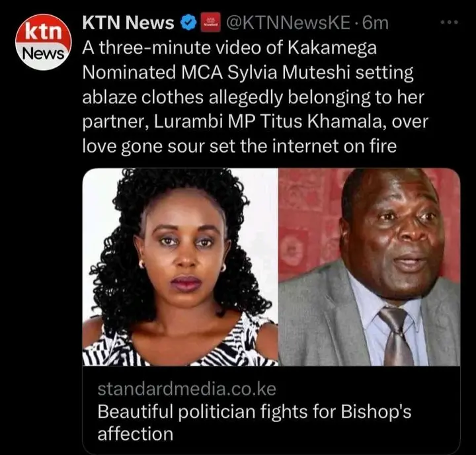The image size is (476, 455).
Task: Open the 'Beautiful politician fights for Bishop's' headline
Action: [255, 412]
